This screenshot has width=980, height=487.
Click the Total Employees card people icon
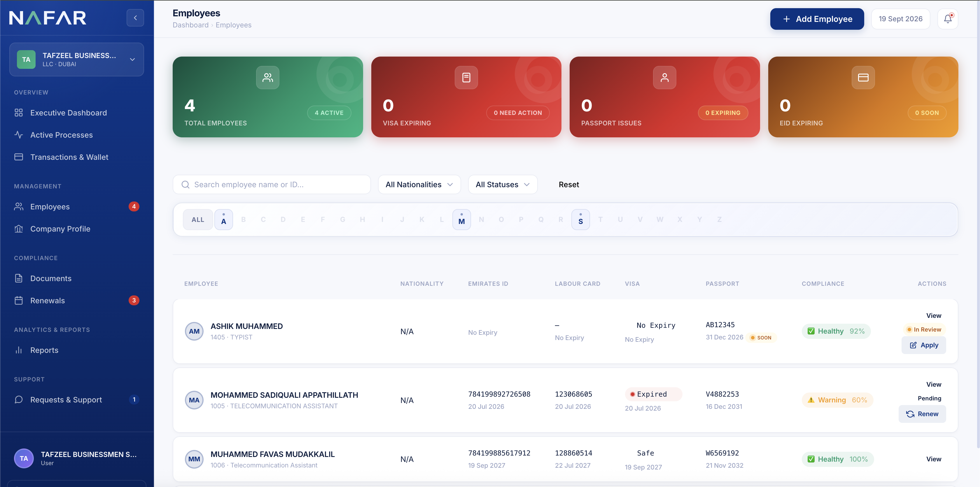(x=268, y=78)
